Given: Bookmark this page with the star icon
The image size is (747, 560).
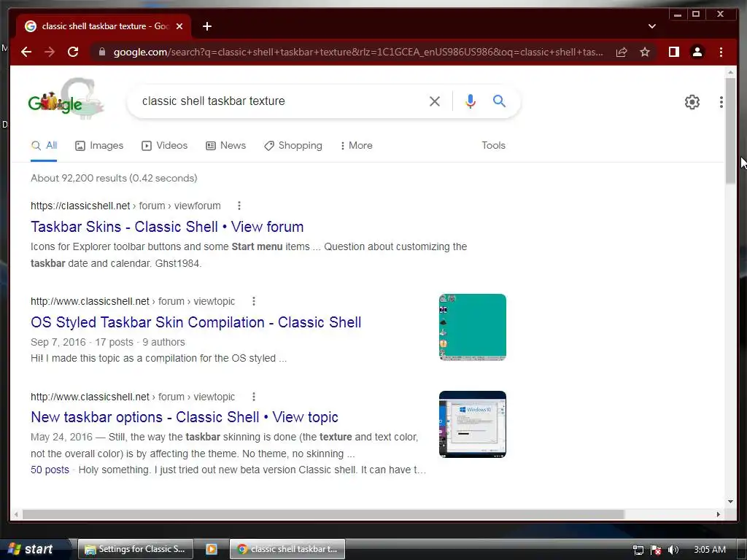Looking at the screenshot, I should click(645, 52).
